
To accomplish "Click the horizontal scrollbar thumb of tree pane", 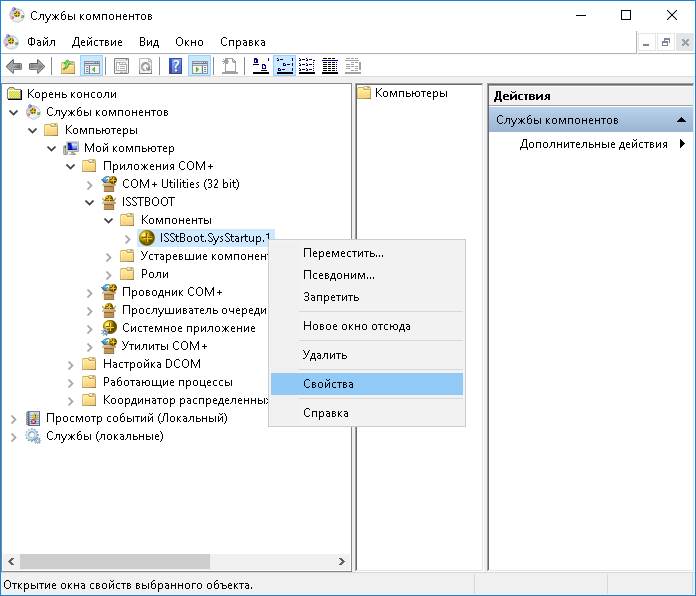I will (115, 561).
